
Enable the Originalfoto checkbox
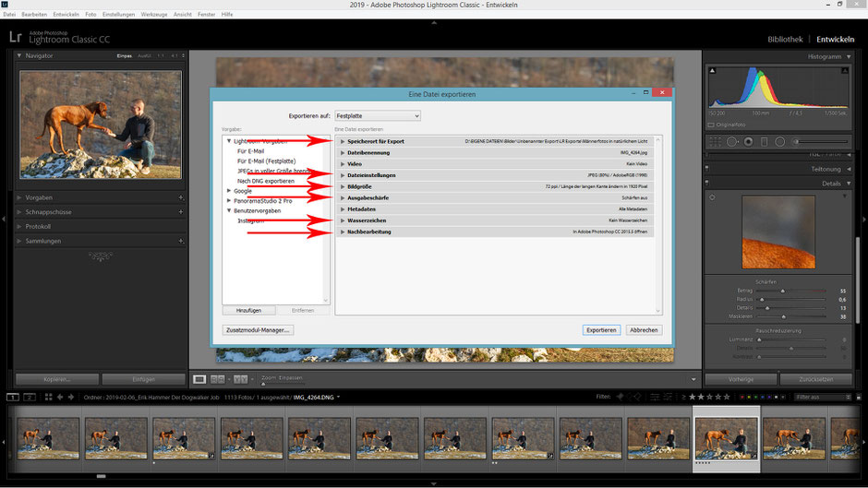[x=711, y=125]
